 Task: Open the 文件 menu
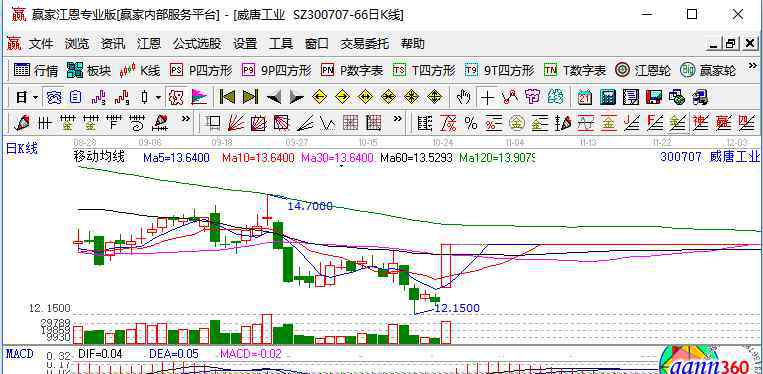point(41,44)
